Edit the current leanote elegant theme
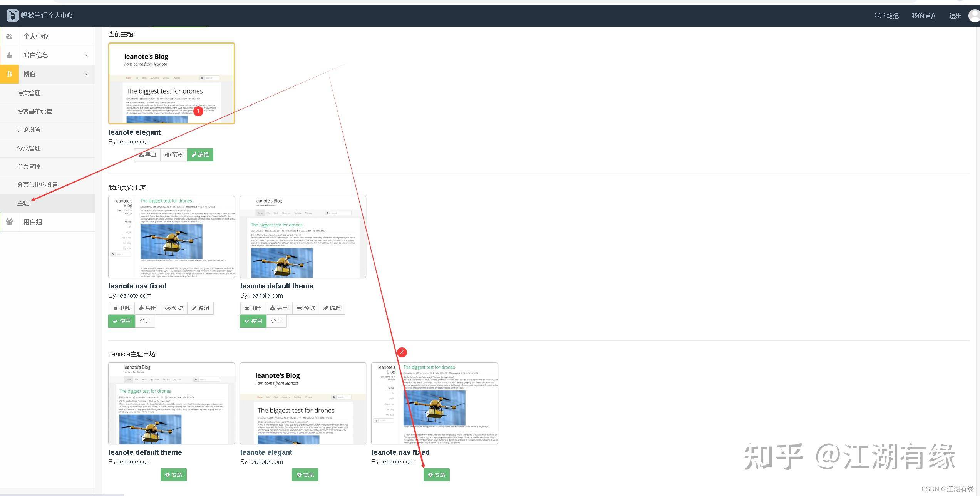 200,155
